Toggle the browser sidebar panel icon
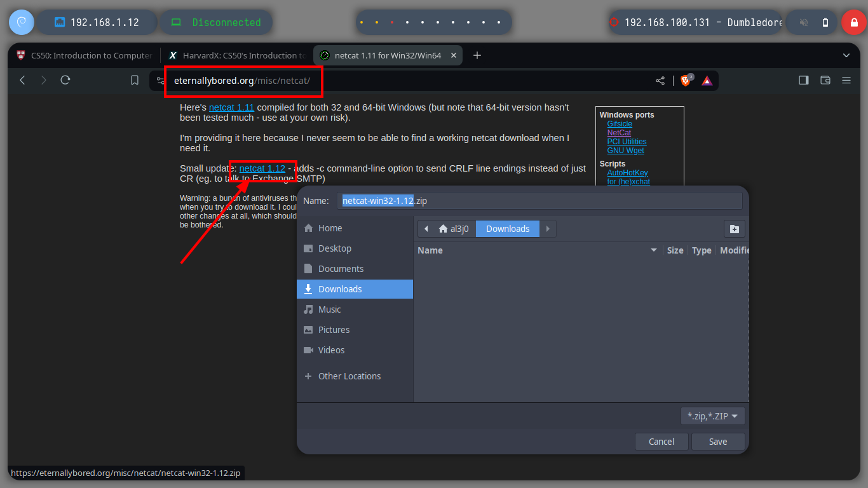 point(804,80)
